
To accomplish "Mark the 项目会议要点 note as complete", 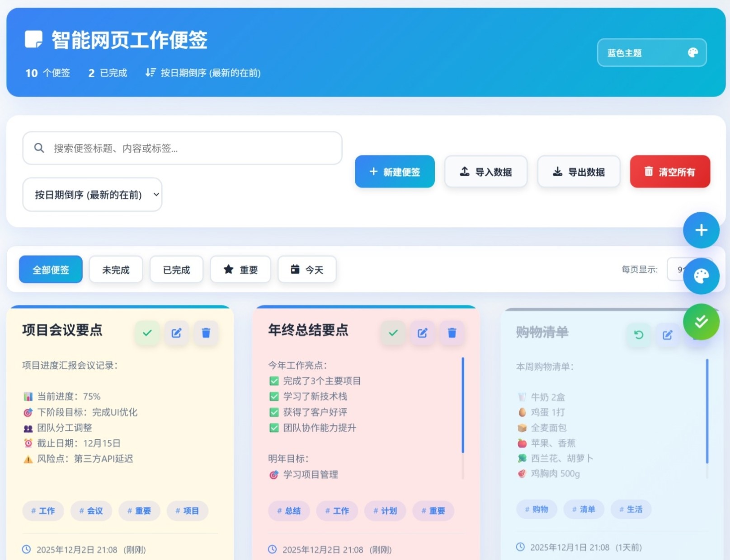I will 146,333.
